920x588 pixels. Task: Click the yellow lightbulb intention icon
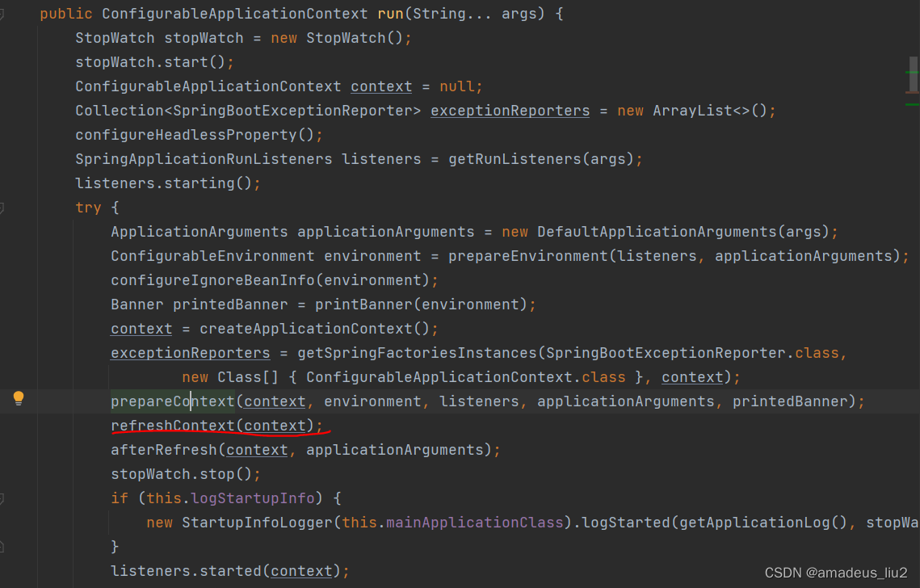[18, 398]
